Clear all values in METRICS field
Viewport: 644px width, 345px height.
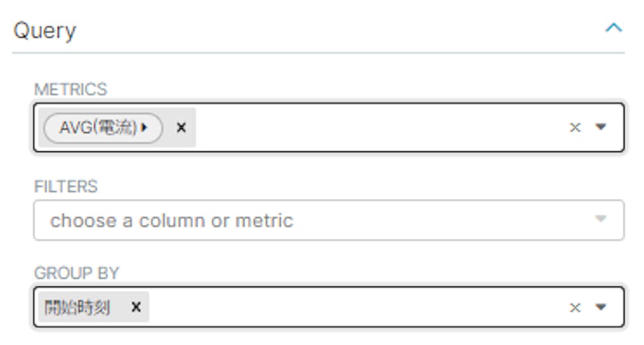575,128
